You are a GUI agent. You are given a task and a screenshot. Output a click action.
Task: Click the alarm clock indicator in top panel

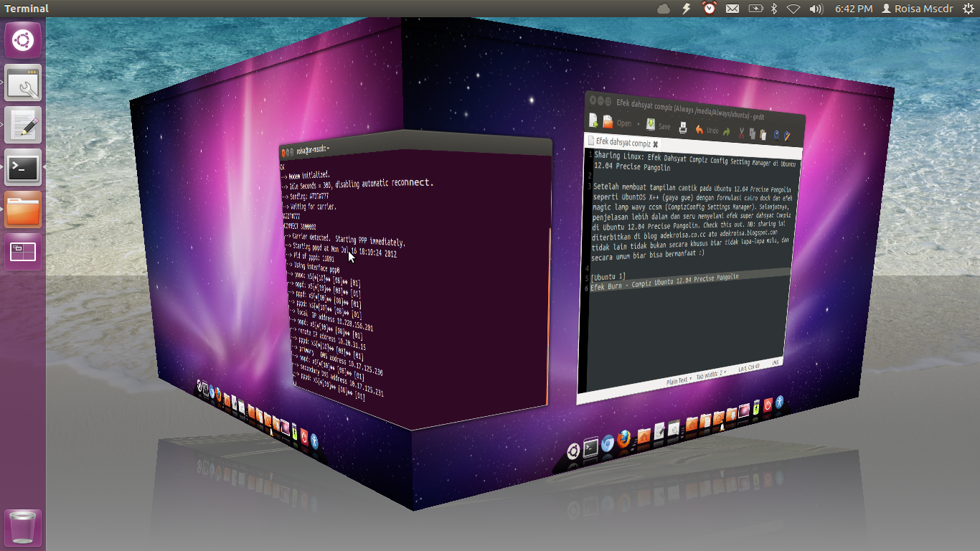(710, 9)
